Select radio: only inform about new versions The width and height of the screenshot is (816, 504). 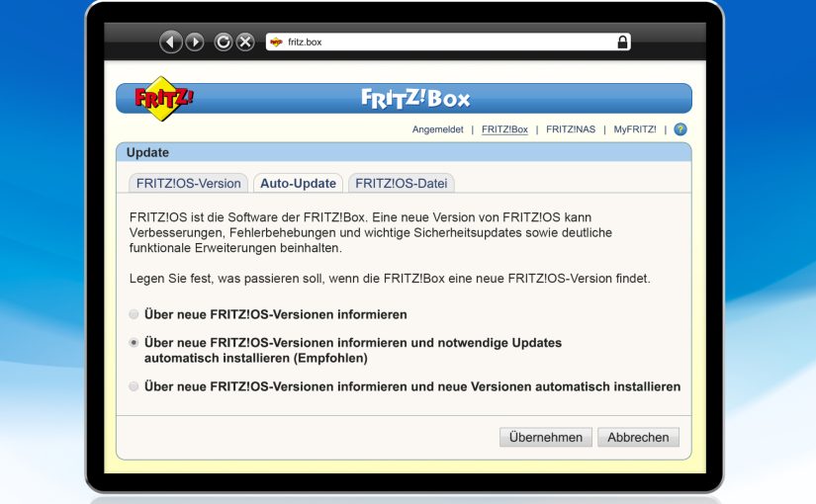134,314
